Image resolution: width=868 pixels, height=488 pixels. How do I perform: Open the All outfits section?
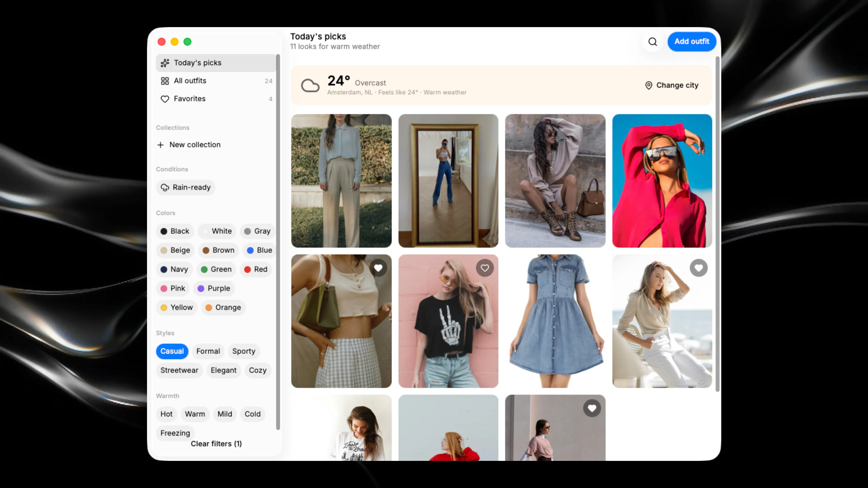[x=216, y=81]
